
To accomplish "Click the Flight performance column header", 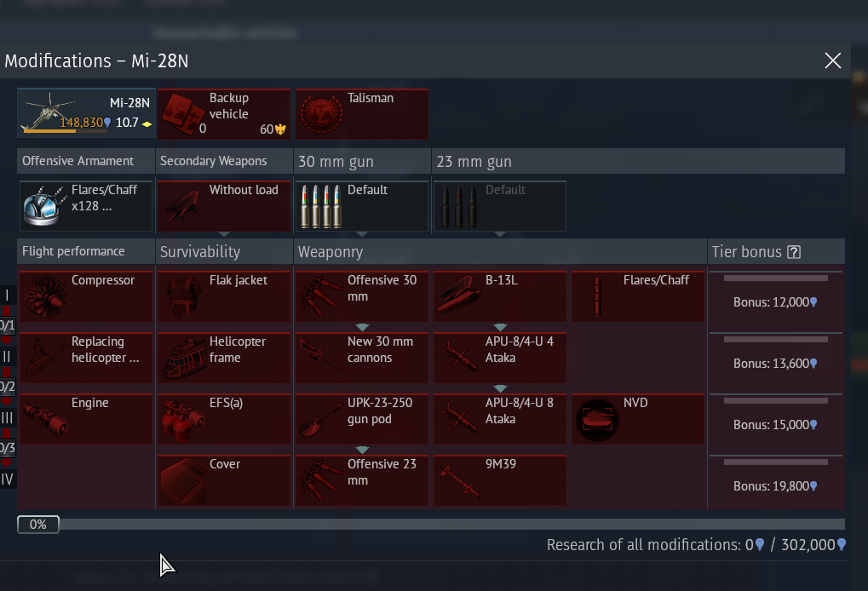I will coord(86,251).
